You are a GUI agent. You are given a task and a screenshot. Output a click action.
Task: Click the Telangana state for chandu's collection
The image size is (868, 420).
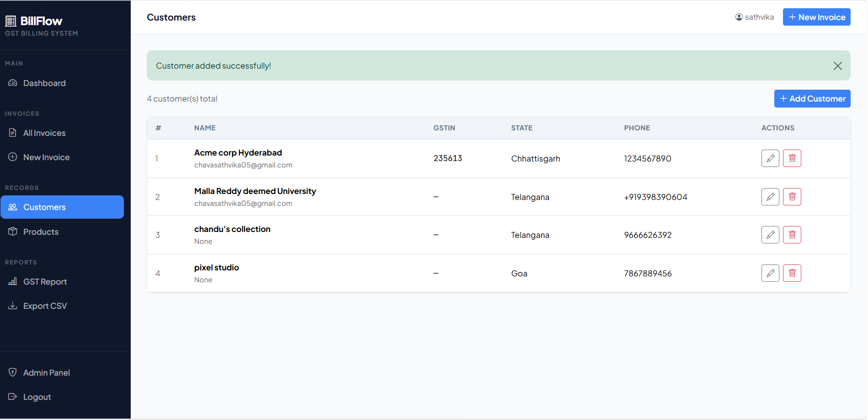[x=530, y=235]
